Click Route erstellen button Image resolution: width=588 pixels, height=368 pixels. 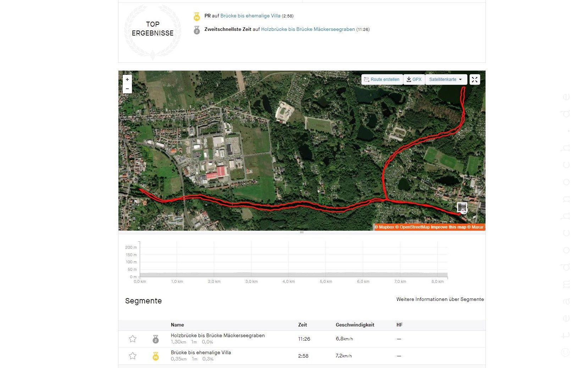(382, 79)
